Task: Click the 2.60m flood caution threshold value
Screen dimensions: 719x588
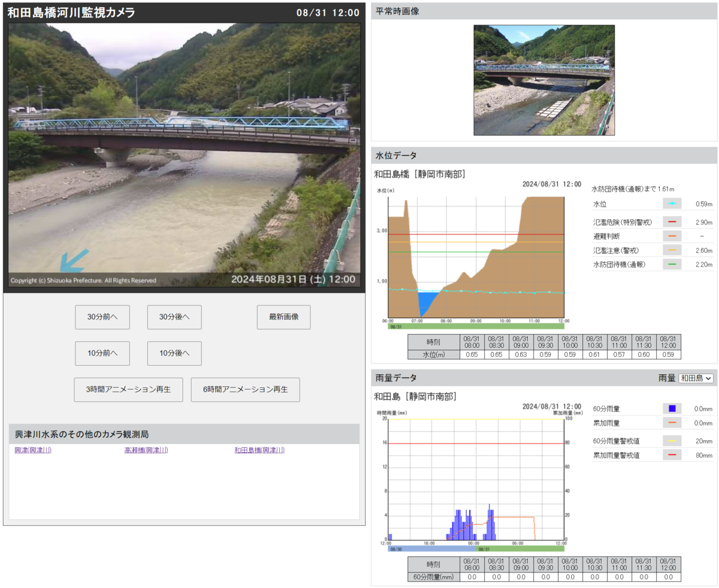Action: click(x=703, y=250)
